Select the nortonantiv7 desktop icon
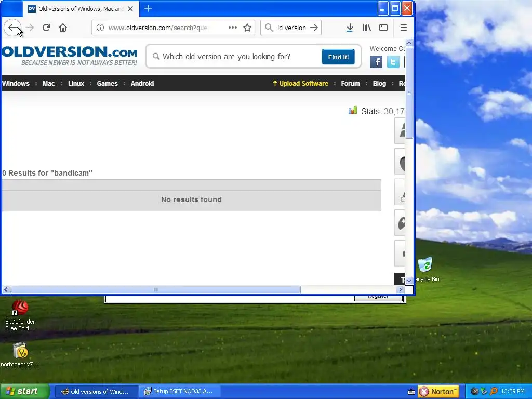Viewport: 532px width, 399px height. (20, 355)
